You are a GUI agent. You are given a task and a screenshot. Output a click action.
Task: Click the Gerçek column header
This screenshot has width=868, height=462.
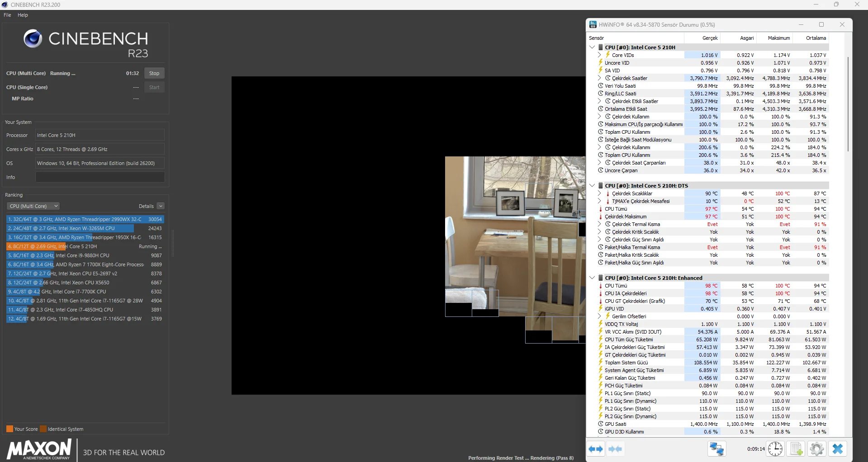pos(702,38)
